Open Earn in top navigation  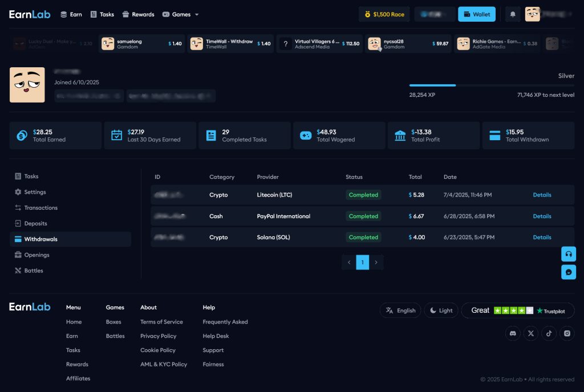pos(71,14)
